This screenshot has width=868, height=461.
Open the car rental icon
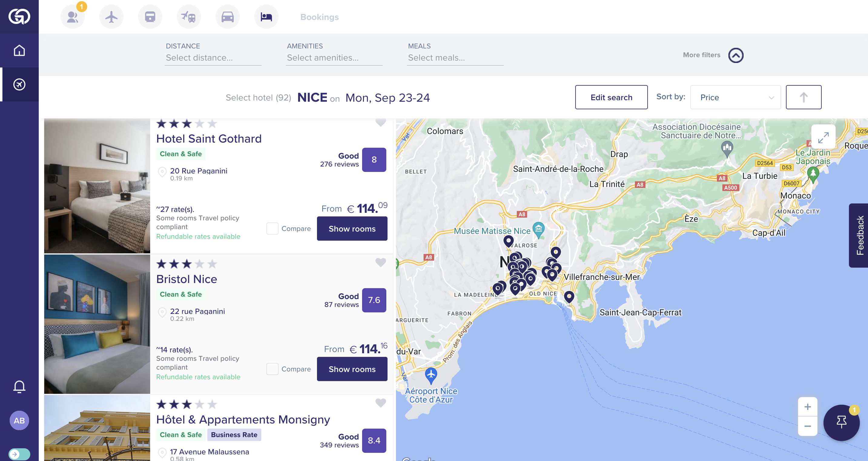pos(227,17)
